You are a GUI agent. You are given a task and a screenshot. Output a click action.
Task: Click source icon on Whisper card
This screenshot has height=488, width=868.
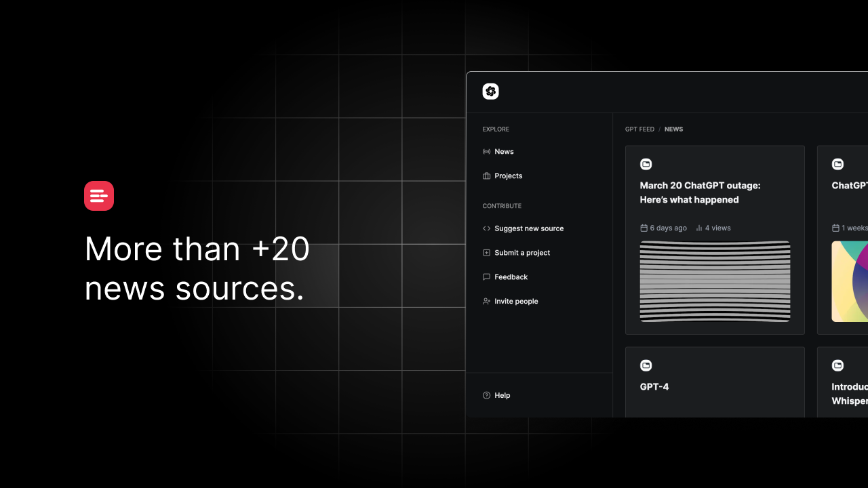pyautogui.click(x=838, y=366)
